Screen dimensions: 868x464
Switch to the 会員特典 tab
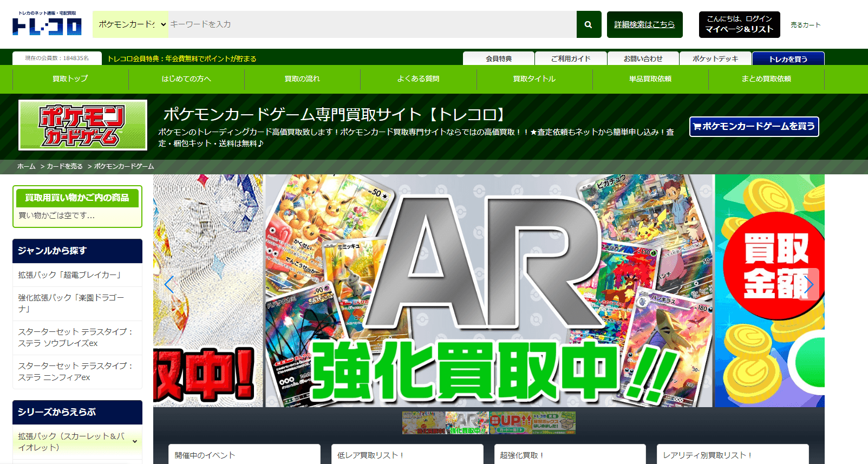[498, 58]
